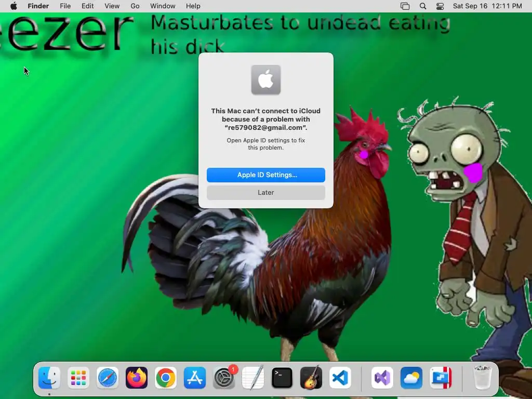Click the re579082@gmail.com error message
Image resolution: width=532 pixels, height=399 pixels.
click(x=266, y=119)
